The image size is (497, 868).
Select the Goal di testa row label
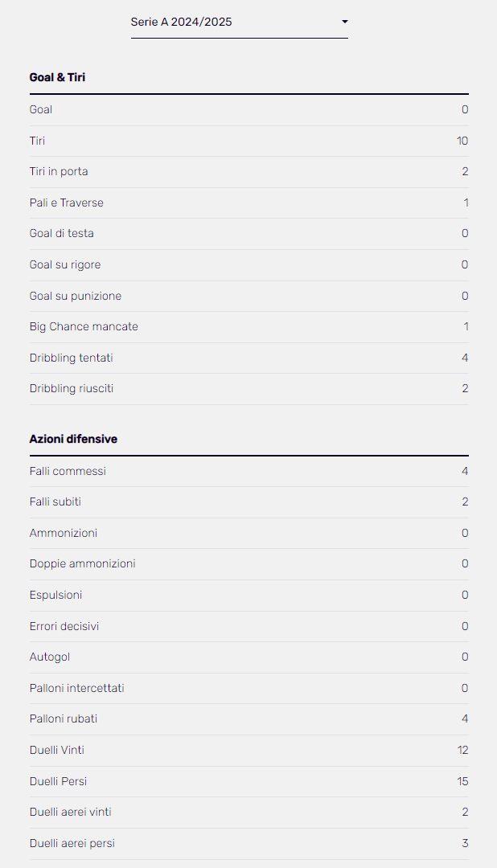click(x=62, y=234)
